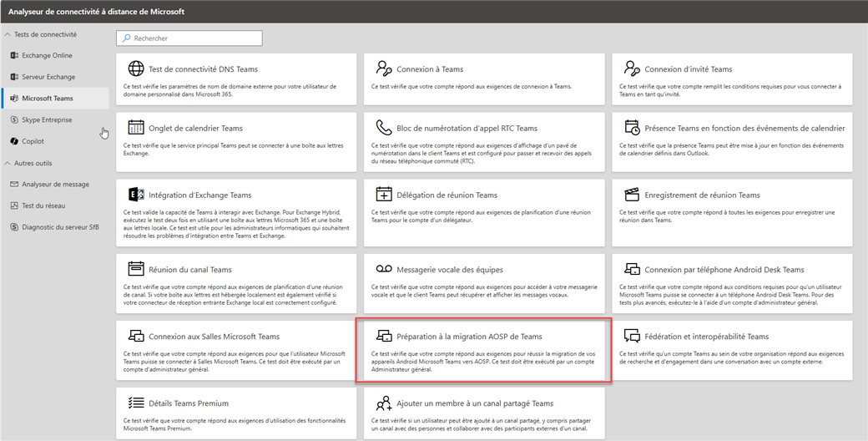Click the Skype Entreprise sidebar icon
868x441 pixels.
coord(14,119)
